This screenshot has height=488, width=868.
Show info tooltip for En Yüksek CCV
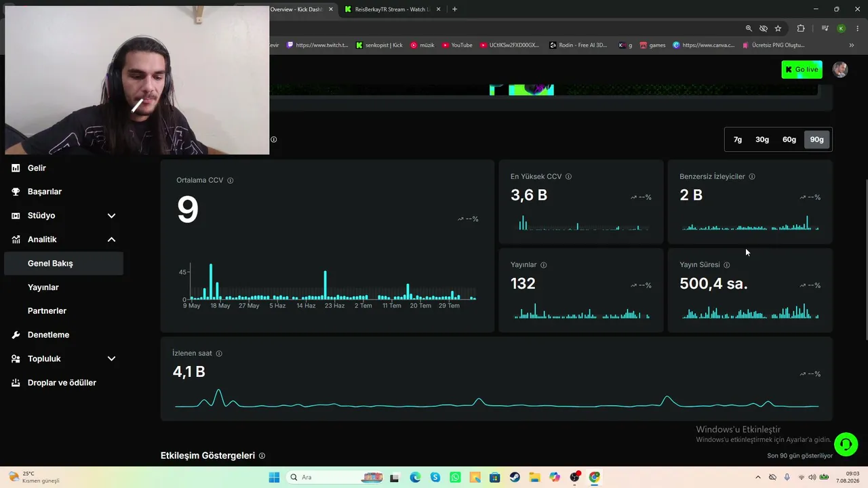coord(568,177)
